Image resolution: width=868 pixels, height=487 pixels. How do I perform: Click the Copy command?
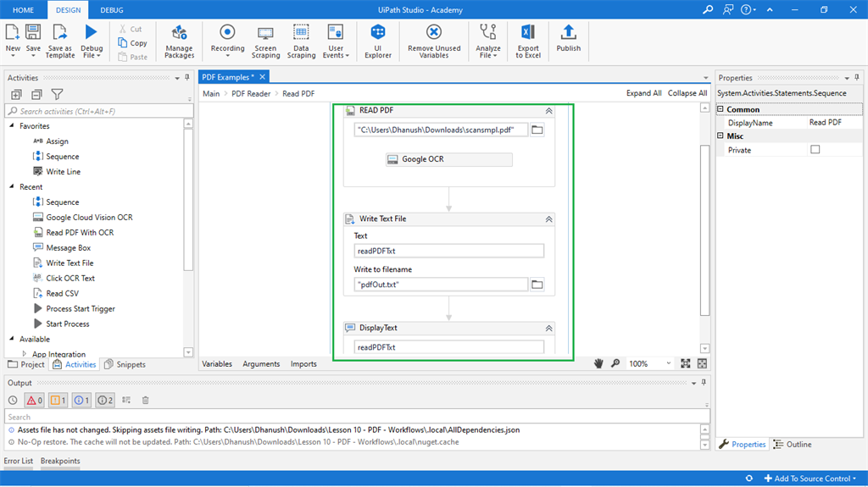coord(132,42)
